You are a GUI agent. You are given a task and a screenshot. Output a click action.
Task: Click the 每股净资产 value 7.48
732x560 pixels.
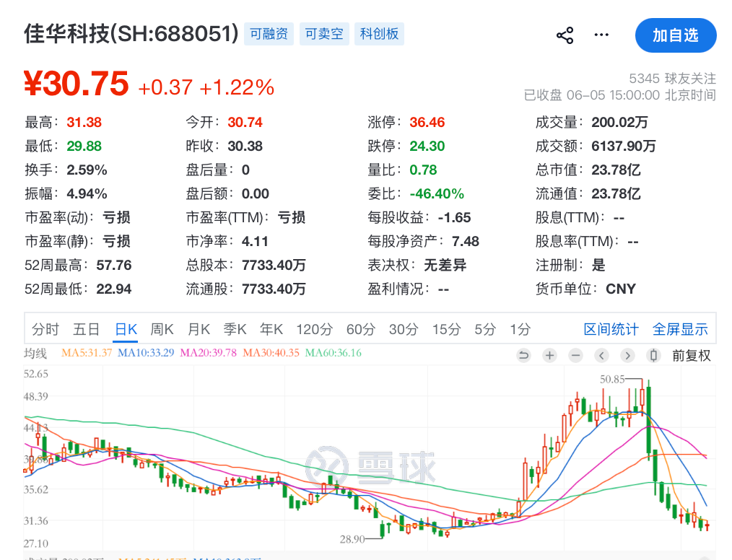(x=466, y=241)
